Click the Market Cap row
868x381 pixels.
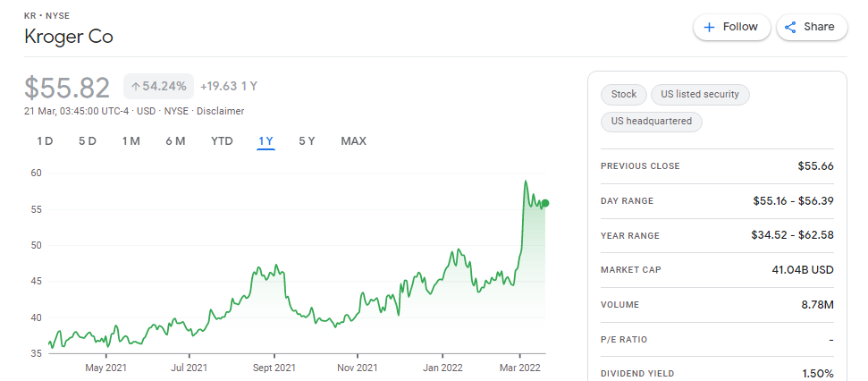[x=717, y=270]
